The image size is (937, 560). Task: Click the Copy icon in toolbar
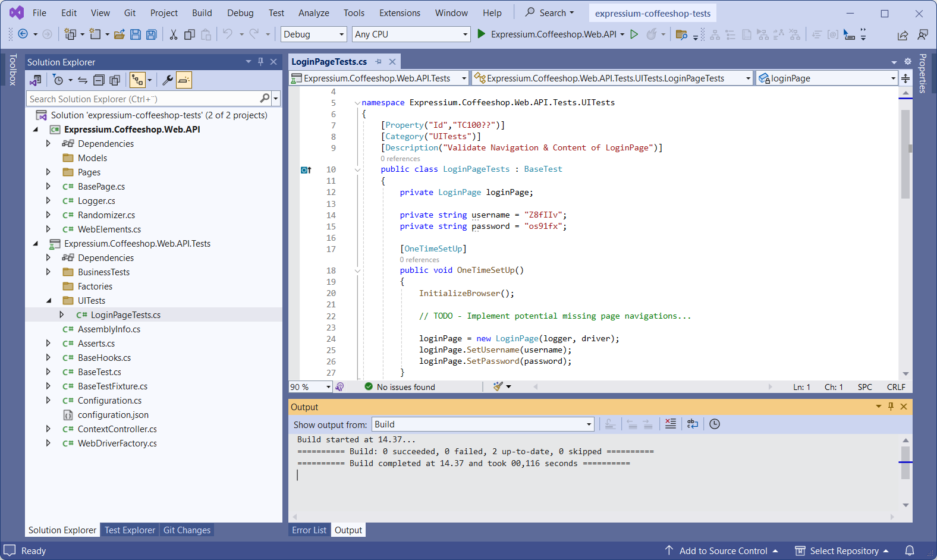pyautogui.click(x=190, y=34)
